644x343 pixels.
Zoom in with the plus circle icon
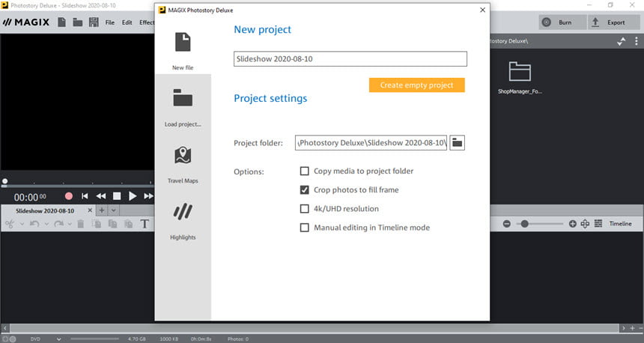[573, 224]
